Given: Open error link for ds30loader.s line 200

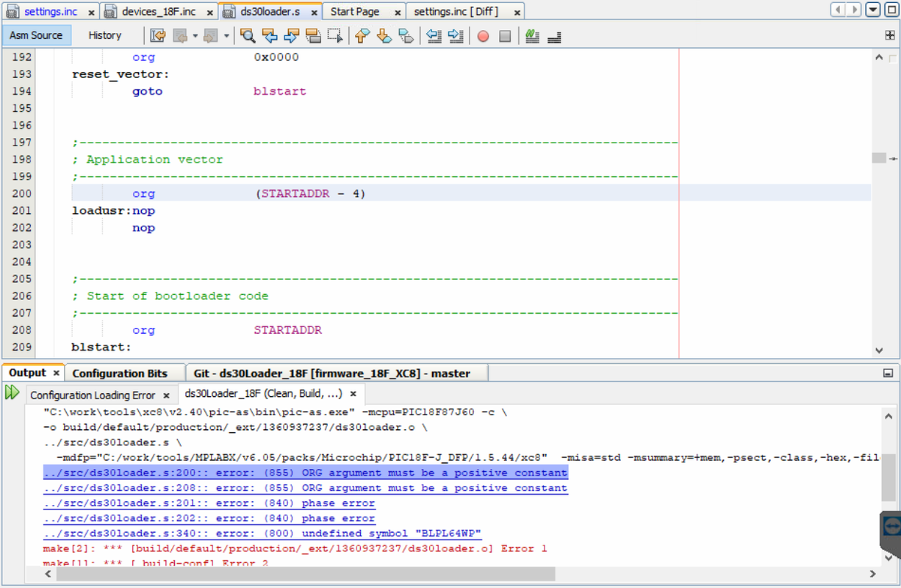Looking at the screenshot, I should (305, 473).
